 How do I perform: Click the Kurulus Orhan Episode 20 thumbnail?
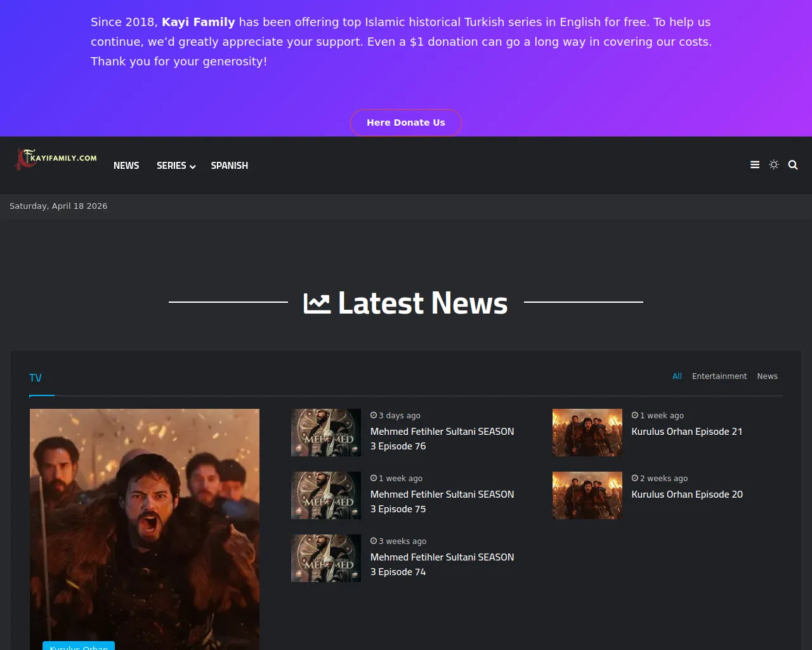[x=587, y=495]
